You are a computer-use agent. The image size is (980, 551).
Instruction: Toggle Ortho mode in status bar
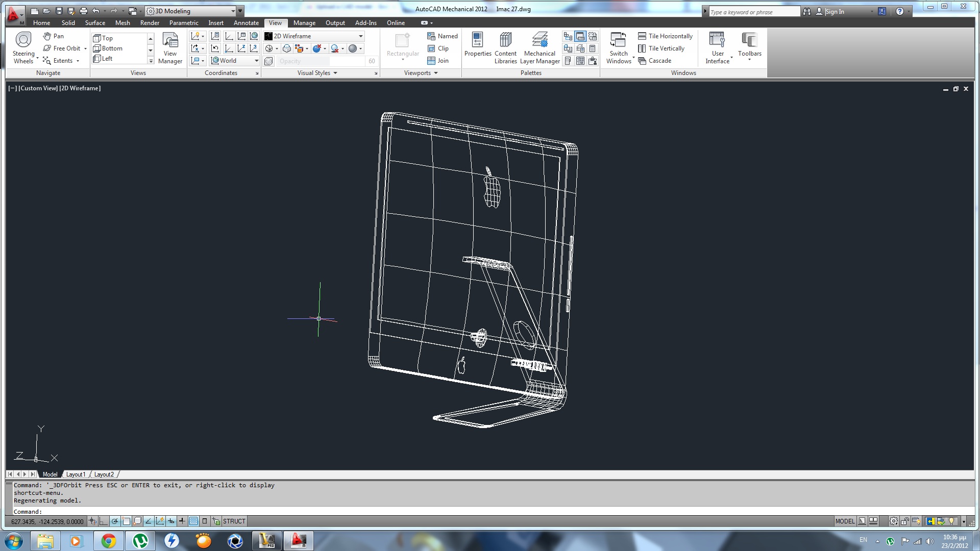point(104,521)
